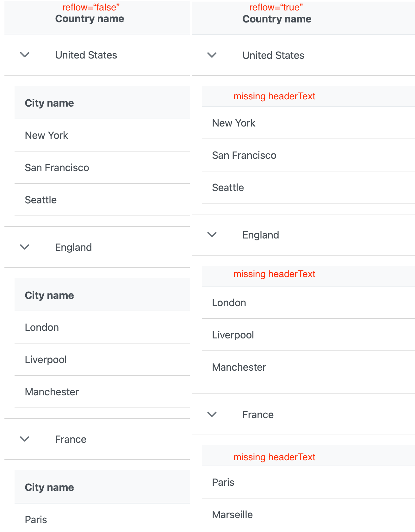The width and height of the screenshot is (415, 532).
Task: Click the chevron next to United States on the right
Action: (x=212, y=55)
